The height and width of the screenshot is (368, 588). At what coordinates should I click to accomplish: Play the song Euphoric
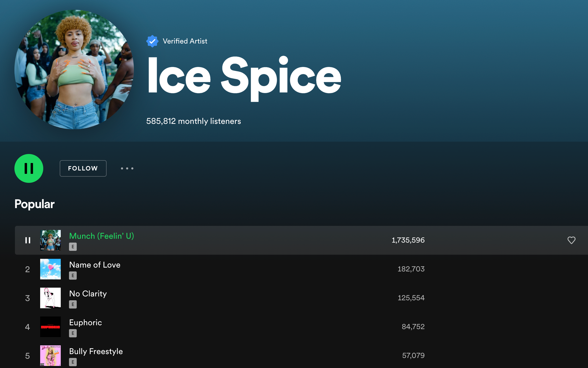85,323
